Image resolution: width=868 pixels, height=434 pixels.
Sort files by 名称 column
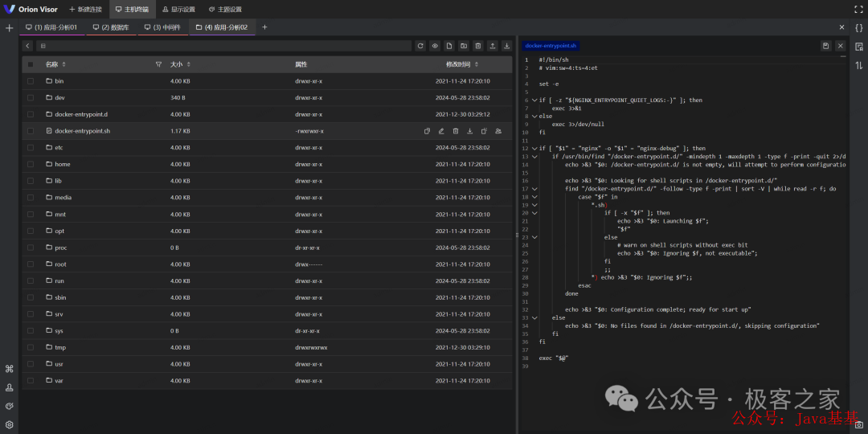tap(55, 65)
